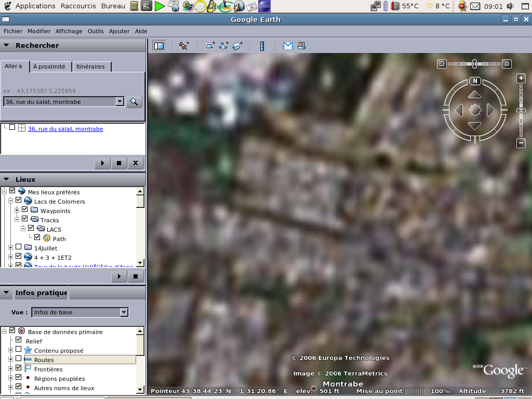The height and width of the screenshot is (399, 532).
Task: Launch the terminal from the top panel
Action: click(x=146, y=6)
